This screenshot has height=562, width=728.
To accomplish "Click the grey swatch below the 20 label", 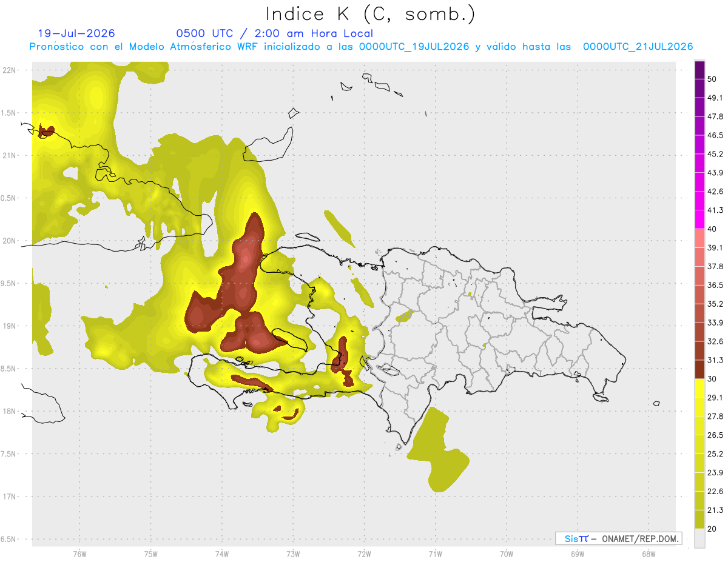I will click(699, 538).
